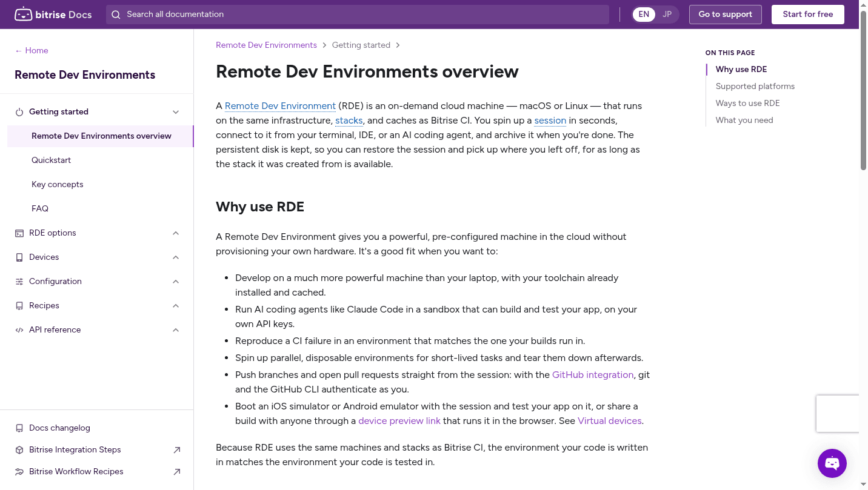
Task: Click the Bitrise Integration Steps cube icon
Action: click(x=19, y=450)
